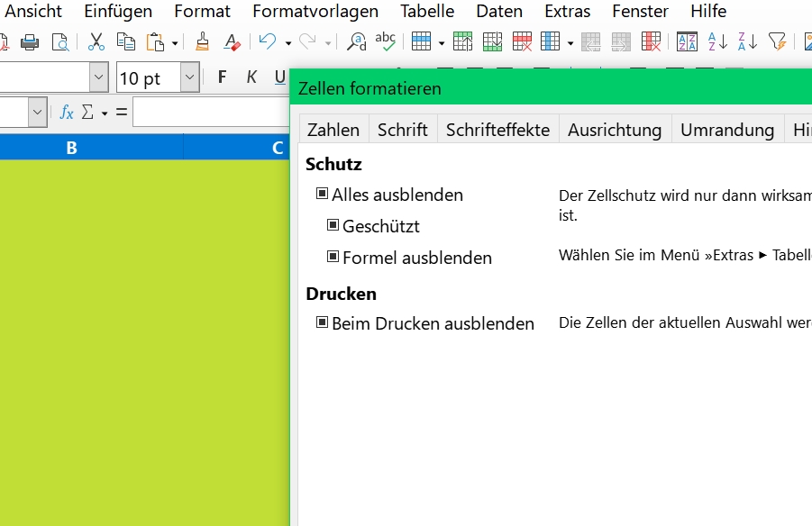This screenshot has width=812, height=526.
Task: Click the Column icon with blue column
Action: pyautogui.click(x=550, y=41)
